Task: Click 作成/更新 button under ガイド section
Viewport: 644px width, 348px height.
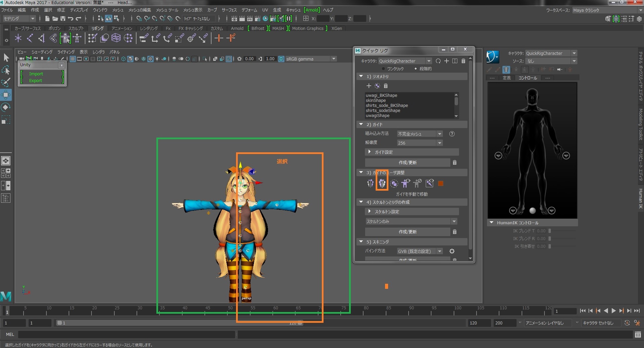Action: (x=408, y=162)
